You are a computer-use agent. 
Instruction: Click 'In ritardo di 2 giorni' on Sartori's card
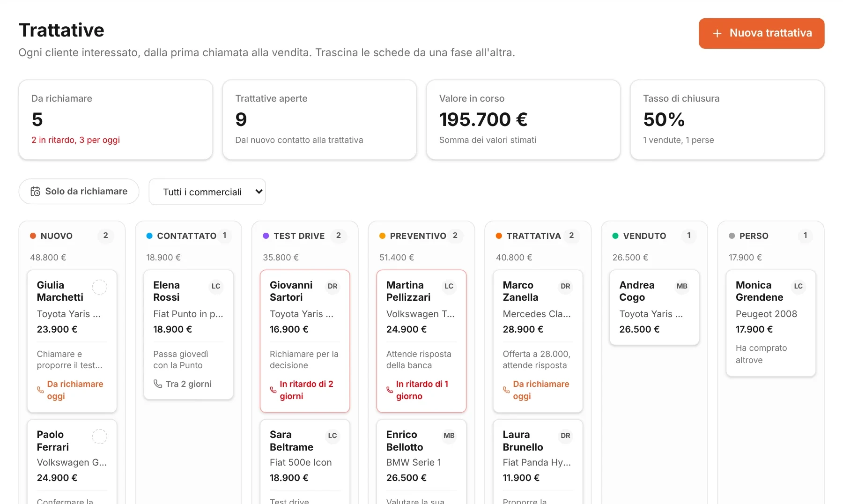307,390
